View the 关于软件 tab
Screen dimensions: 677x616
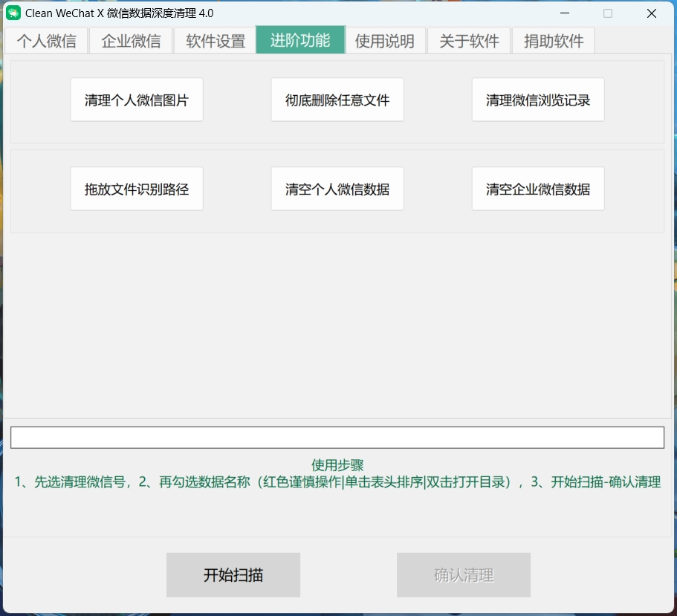click(470, 41)
